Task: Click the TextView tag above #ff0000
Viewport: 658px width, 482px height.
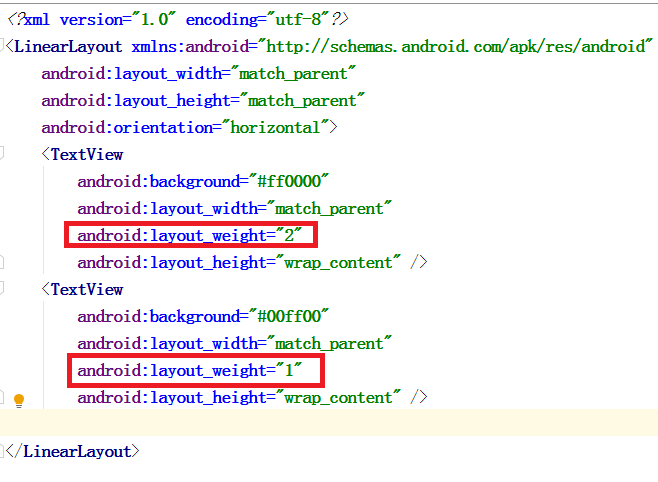Action: pos(87,155)
